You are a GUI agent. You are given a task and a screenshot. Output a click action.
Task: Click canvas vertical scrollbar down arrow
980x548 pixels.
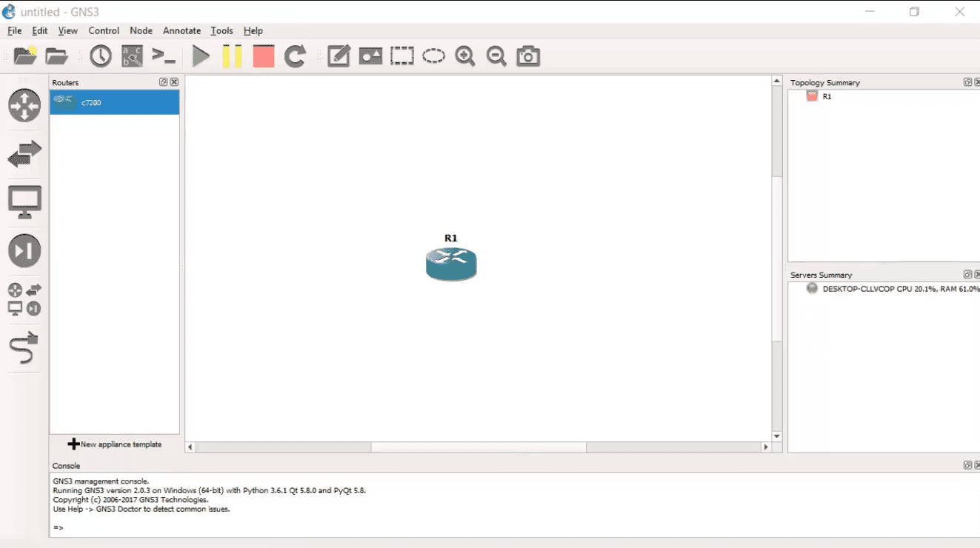[777, 437]
